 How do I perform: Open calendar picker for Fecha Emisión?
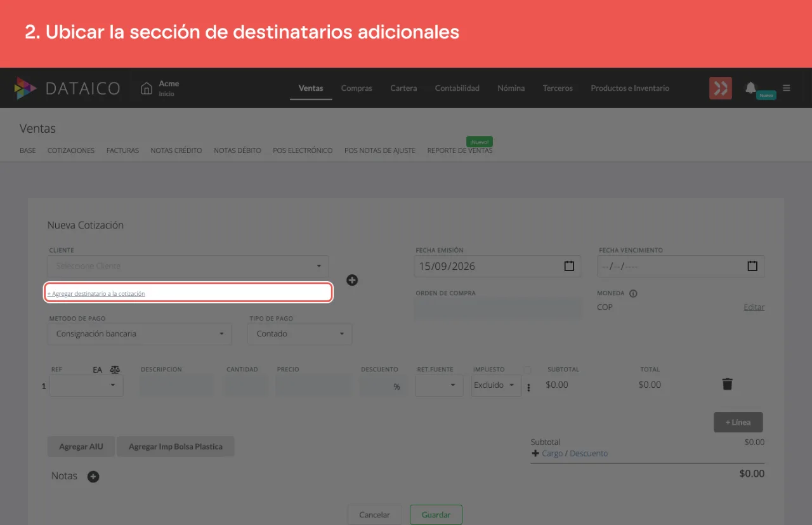(x=569, y=266)
